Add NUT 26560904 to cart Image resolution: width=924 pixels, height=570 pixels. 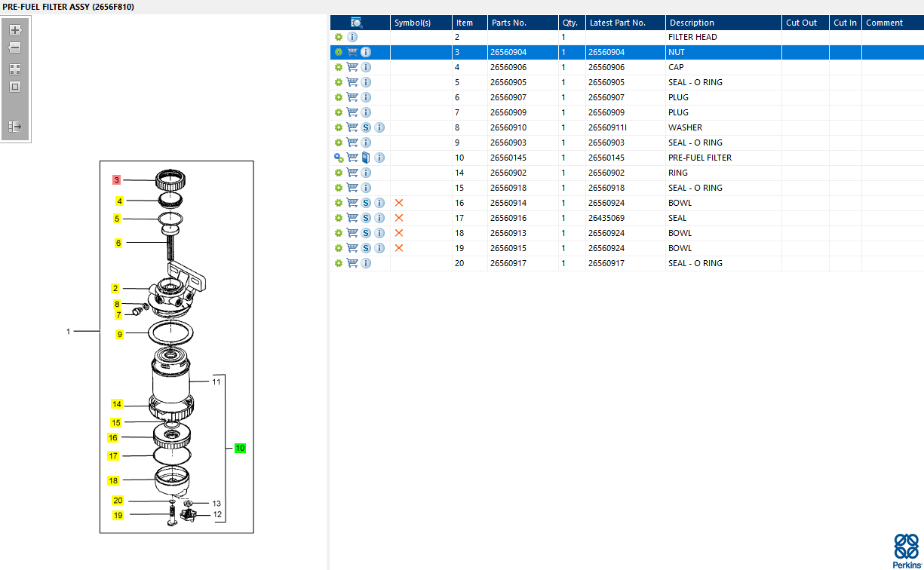(352, 52)
